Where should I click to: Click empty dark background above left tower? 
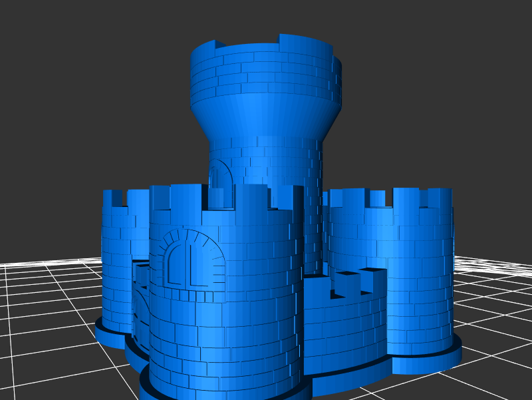click(x=100, y=100)
